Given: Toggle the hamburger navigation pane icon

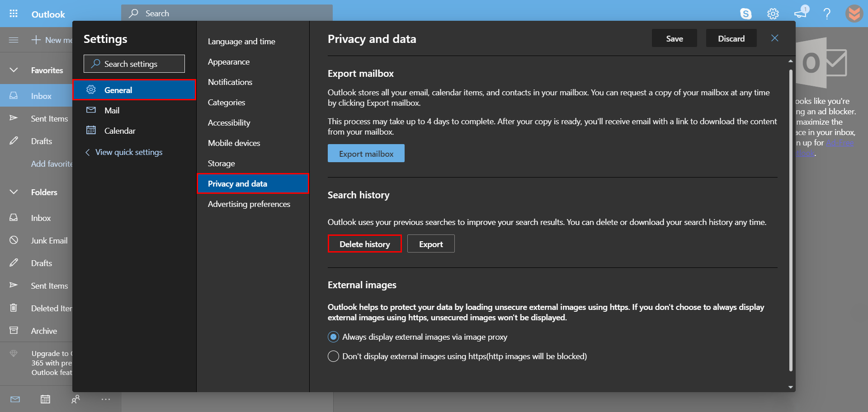Looking at the screenshot, I should pos(14,40).
